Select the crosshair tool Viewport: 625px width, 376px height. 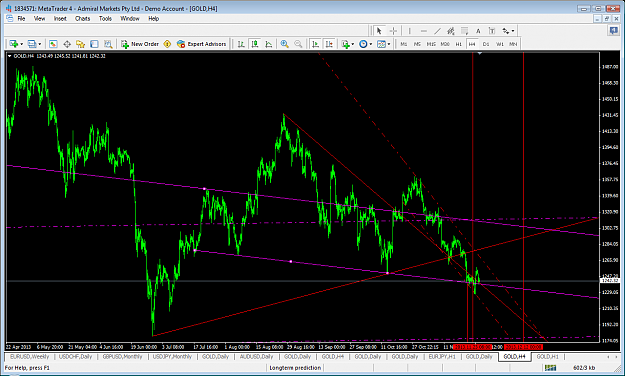click(393, 31)
